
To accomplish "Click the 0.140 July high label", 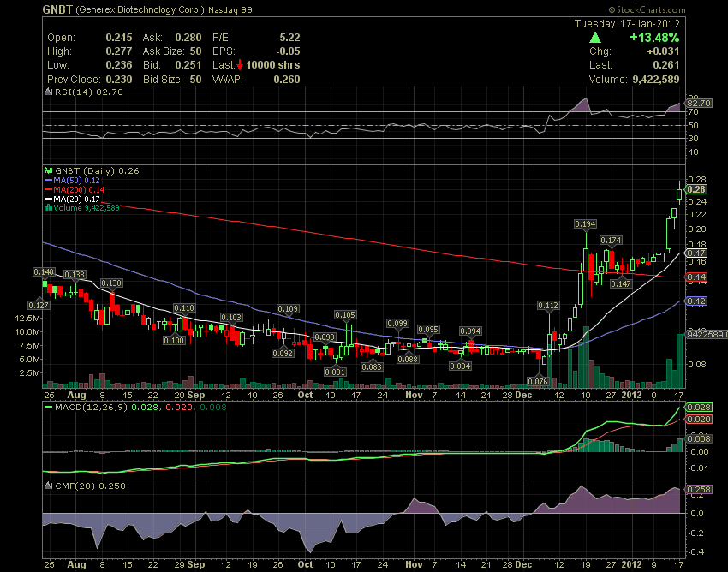I will pos(44,271).
